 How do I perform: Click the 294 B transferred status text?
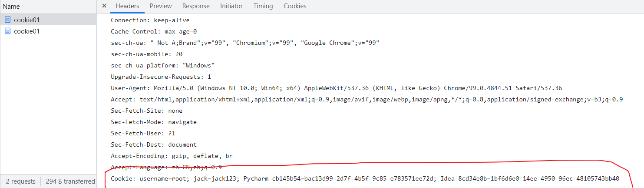click(70, 181)
